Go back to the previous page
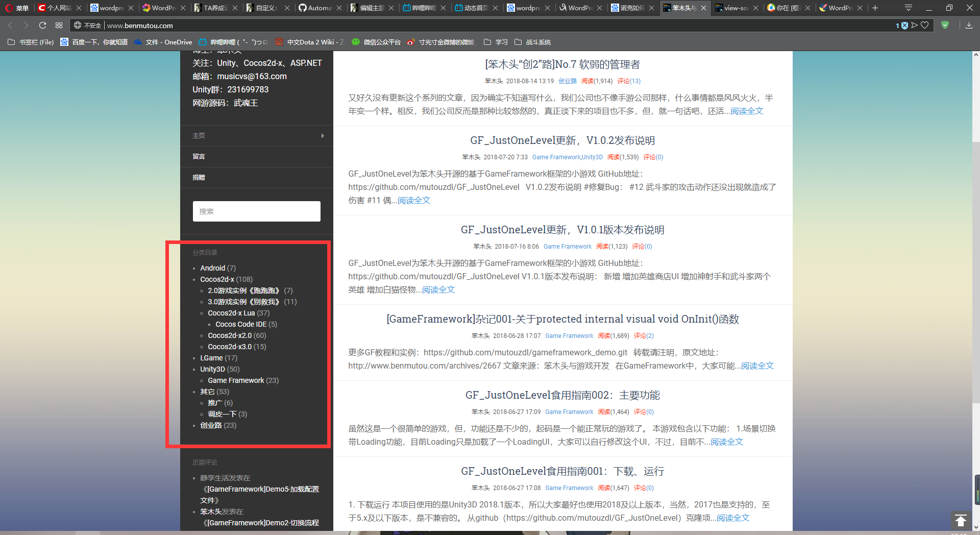Viewport: 980px width, 535px height. (x=10, y=26)
